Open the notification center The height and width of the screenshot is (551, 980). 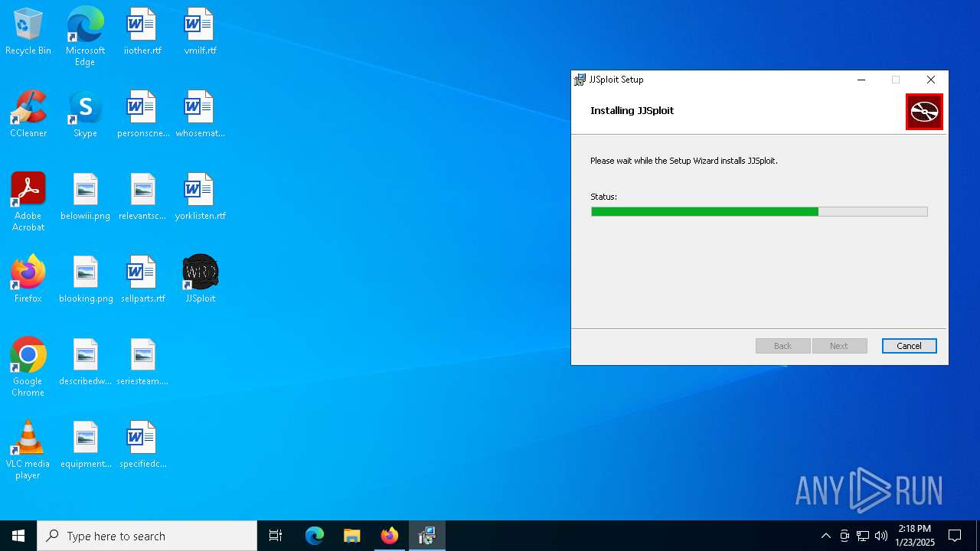pos(955,536)
